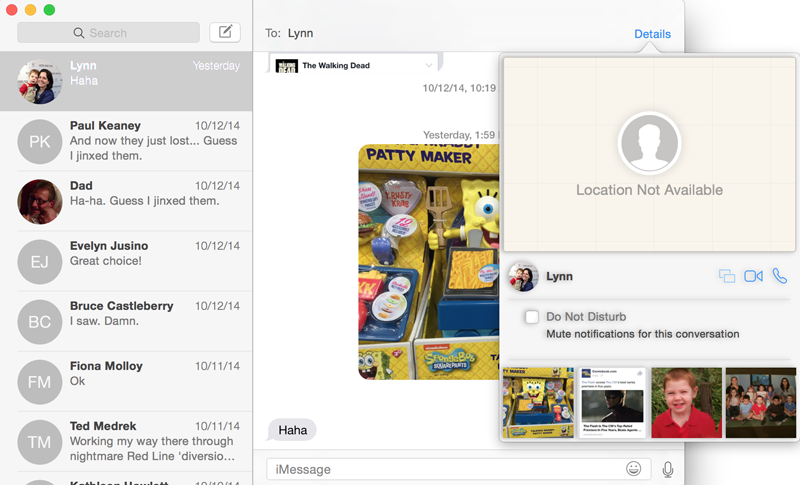Click the microphone dictation icon

click(667, 469)
